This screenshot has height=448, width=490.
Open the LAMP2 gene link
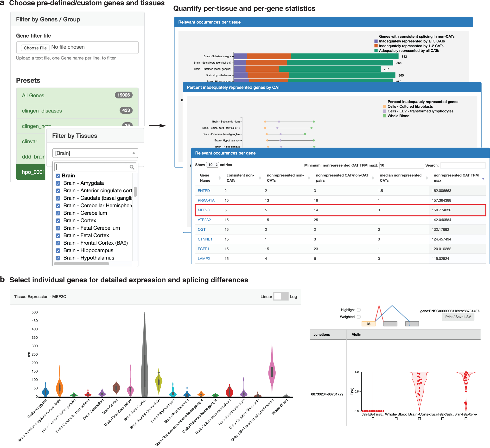click(x=204, y=259)
